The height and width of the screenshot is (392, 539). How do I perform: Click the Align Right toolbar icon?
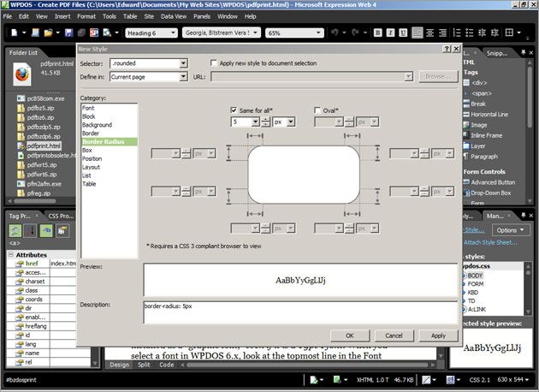[x=443, y=33]
